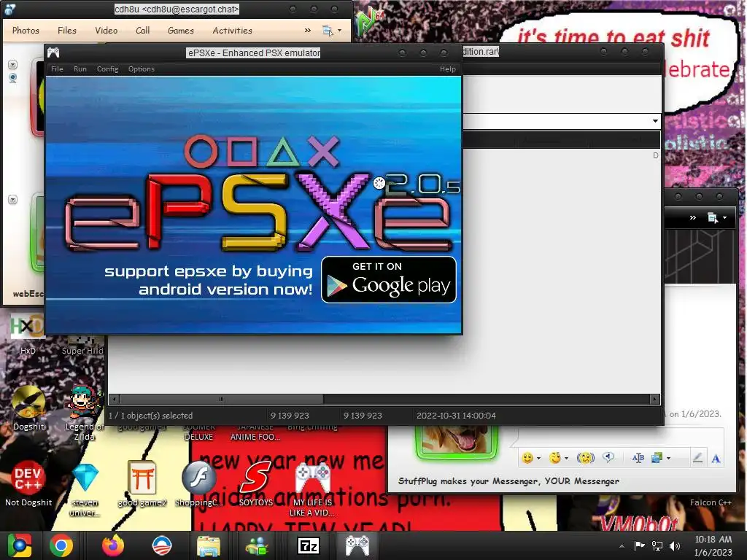
Task: Select the Legend of Zilda desktop icon
Action: tap(85, 413)
